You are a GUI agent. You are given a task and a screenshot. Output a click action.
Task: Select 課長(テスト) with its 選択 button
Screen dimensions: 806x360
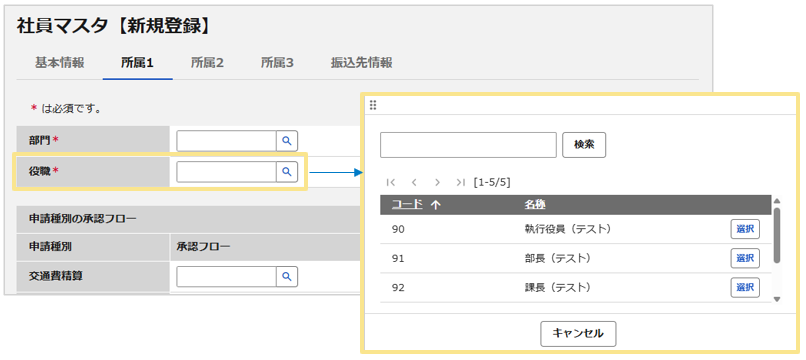click(745, 287)
